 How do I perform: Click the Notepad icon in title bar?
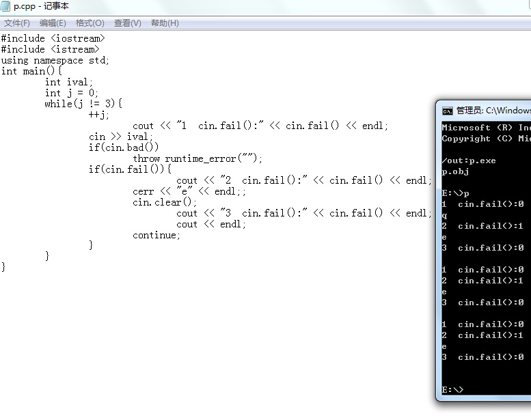(x=5, y=5)
